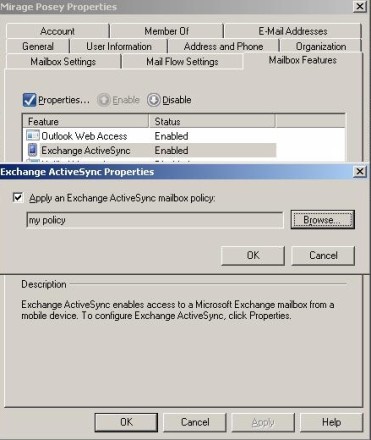
Task: Click the Feature column header
Action: tap(85, 121)
